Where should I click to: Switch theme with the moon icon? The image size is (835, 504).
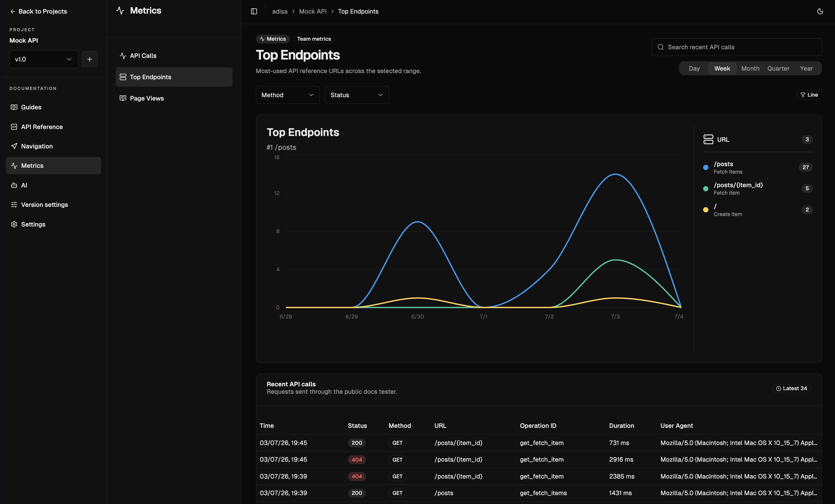tap(820, 12)
